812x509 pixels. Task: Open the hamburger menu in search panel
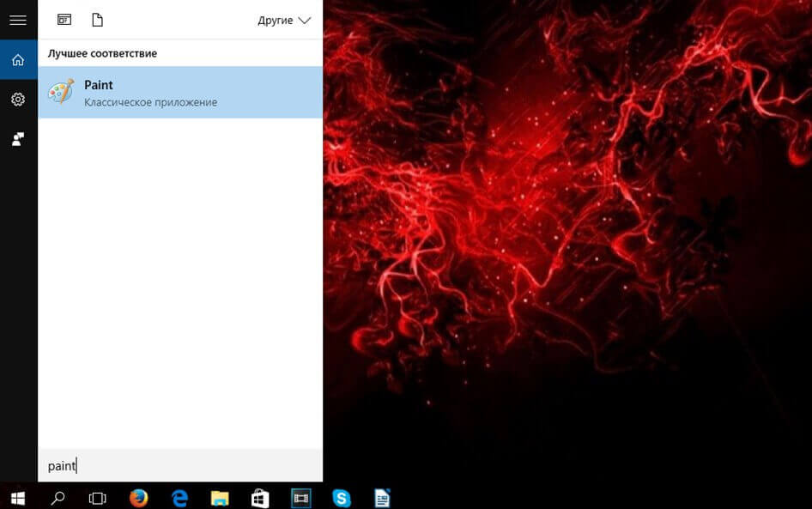click(18, 20)
